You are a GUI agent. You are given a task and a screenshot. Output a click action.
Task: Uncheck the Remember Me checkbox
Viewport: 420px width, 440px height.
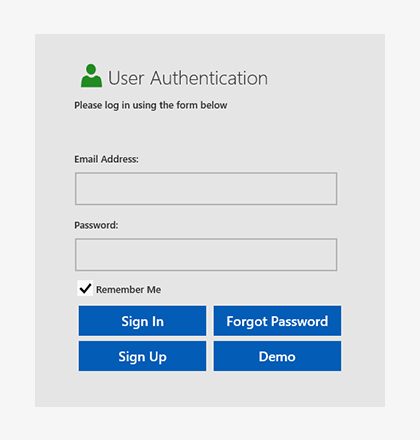coord(85,288)
